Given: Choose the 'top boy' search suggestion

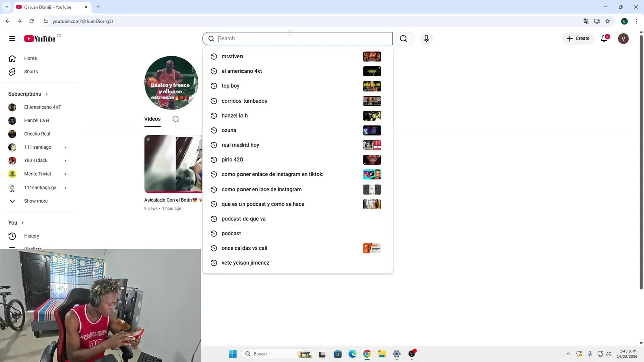Looking at the screenshot, I should click(297, 86).
